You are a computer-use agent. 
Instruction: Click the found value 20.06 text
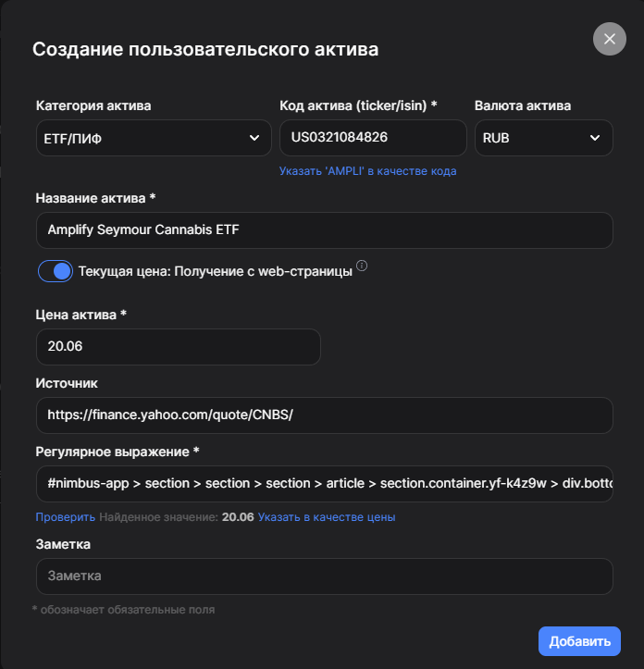click(238, 517)
